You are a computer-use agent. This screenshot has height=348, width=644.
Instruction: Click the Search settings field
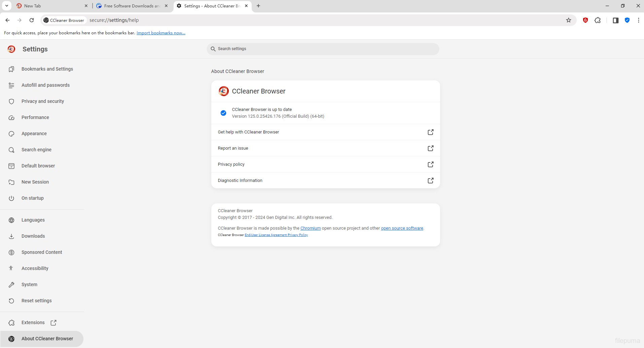coord(323,49)
